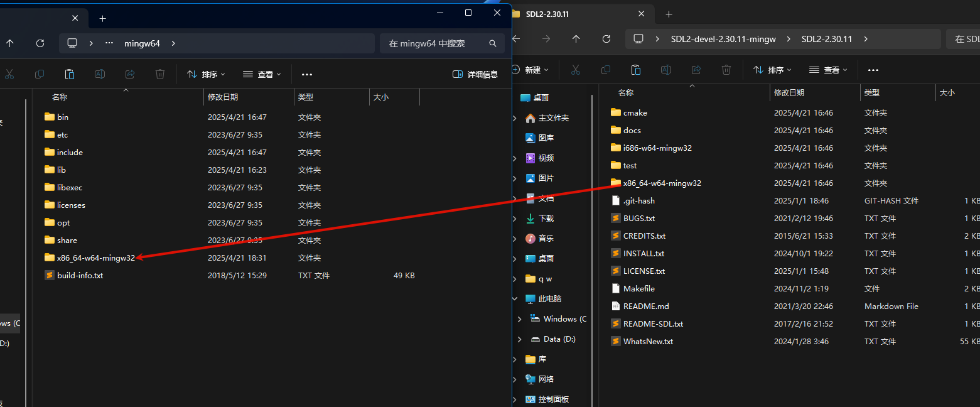Select the cmake folder in SDL2 window
The height and width of the screenshot is (407, 980).
point(629,113)
